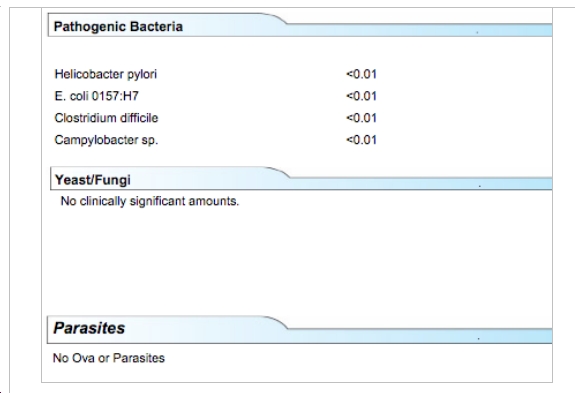The image size is (575, 393).
Task: Click the small dot in Yeast/Fungi bar
Action: (x=480, y=186)
